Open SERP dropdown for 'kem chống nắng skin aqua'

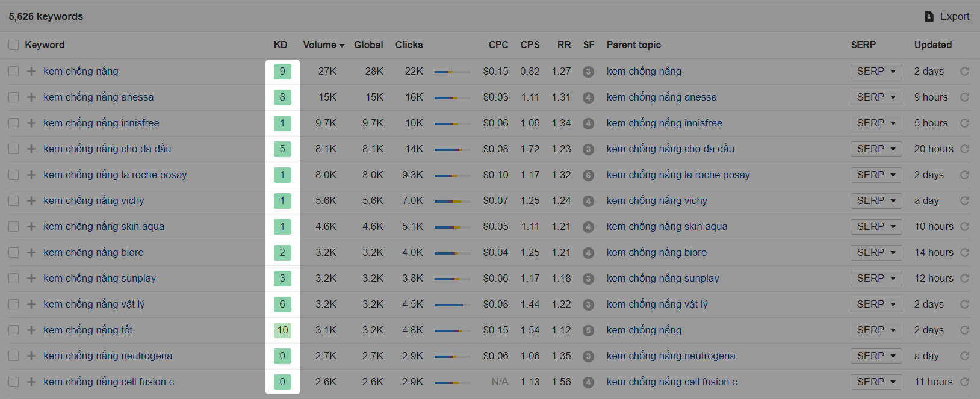(876, 226)
